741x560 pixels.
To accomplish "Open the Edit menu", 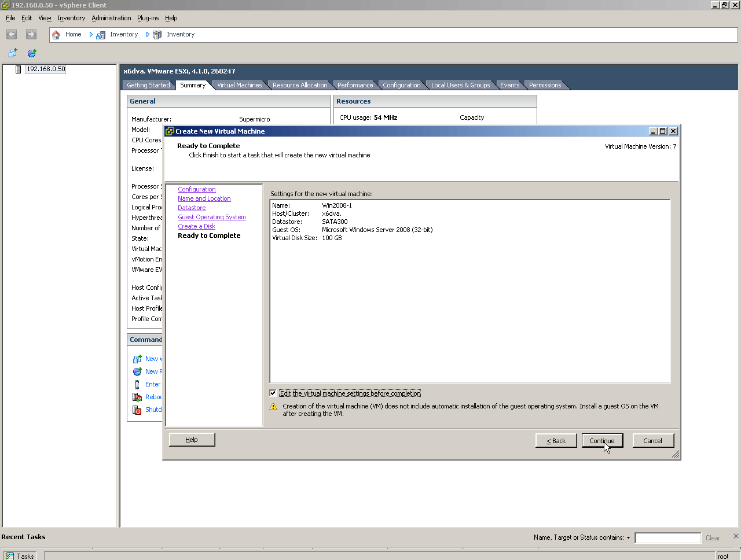I will (x=27, y=18).
